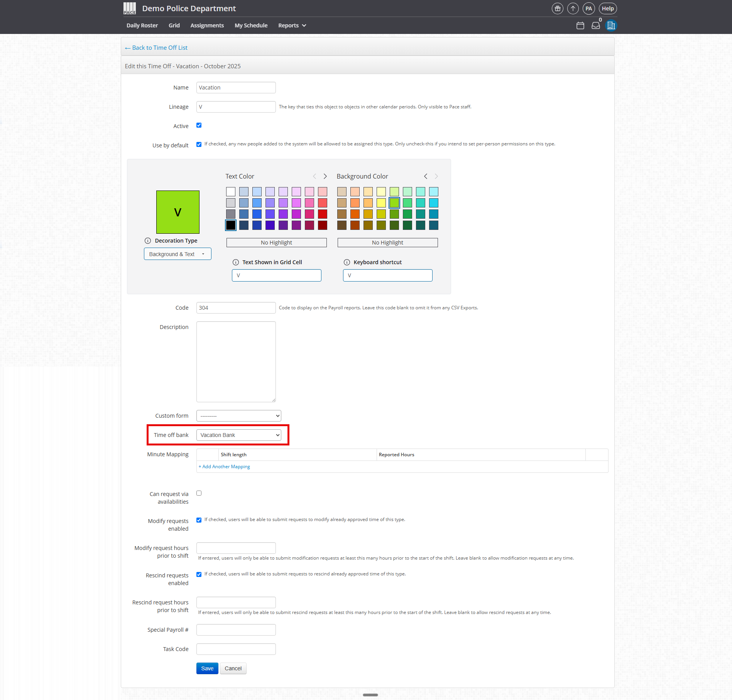Image resolution: width=732 pixels, height=700 pixels.
Task: Click the Code input field
Action: point(236,308)
